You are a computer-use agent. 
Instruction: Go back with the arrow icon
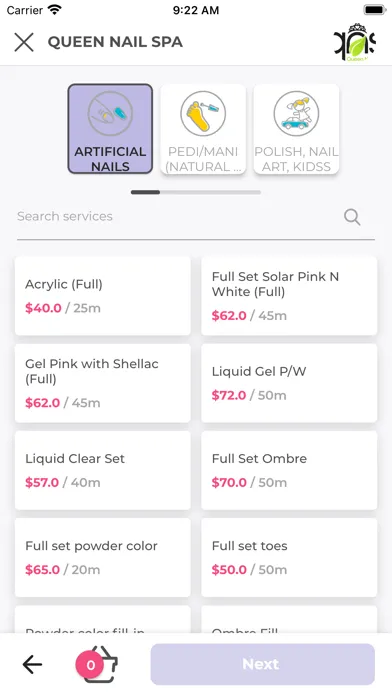click(32, 664)
